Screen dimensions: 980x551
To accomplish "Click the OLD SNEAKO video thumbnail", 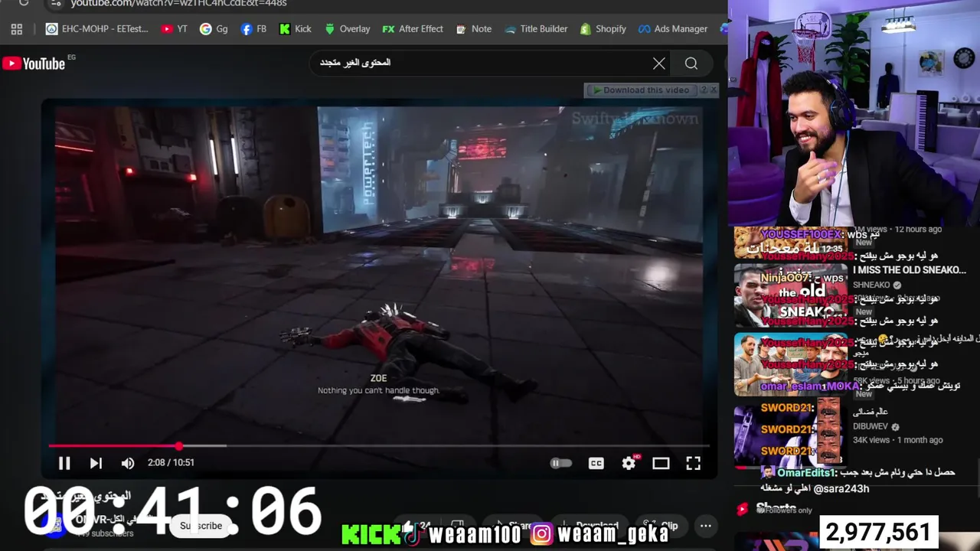I will (x=791, y=295).
